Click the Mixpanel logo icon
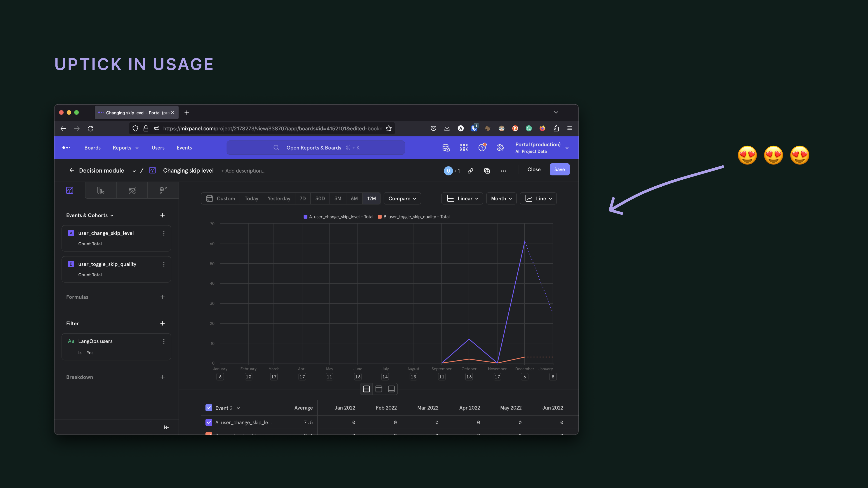The width and height of the screenshot is (868, 488). pos(66,148)
